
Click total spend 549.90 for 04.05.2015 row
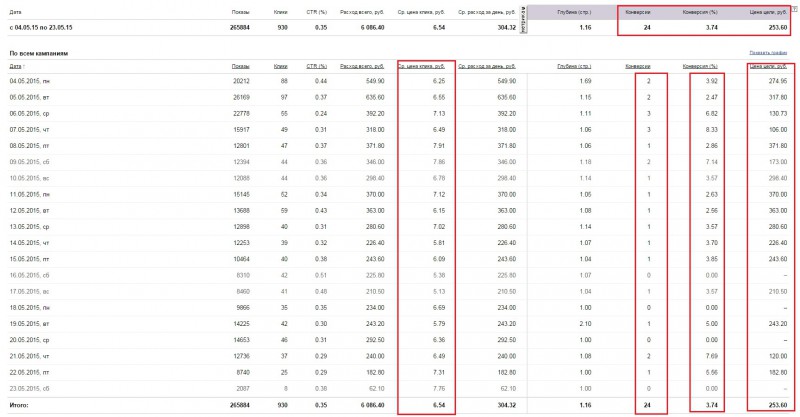click(x=375, y=81)
